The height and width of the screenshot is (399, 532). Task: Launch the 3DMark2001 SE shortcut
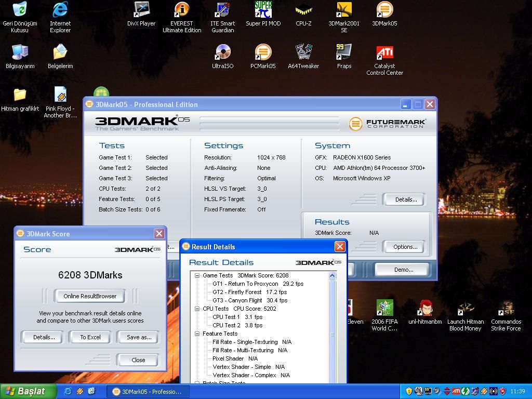[344, 17]
